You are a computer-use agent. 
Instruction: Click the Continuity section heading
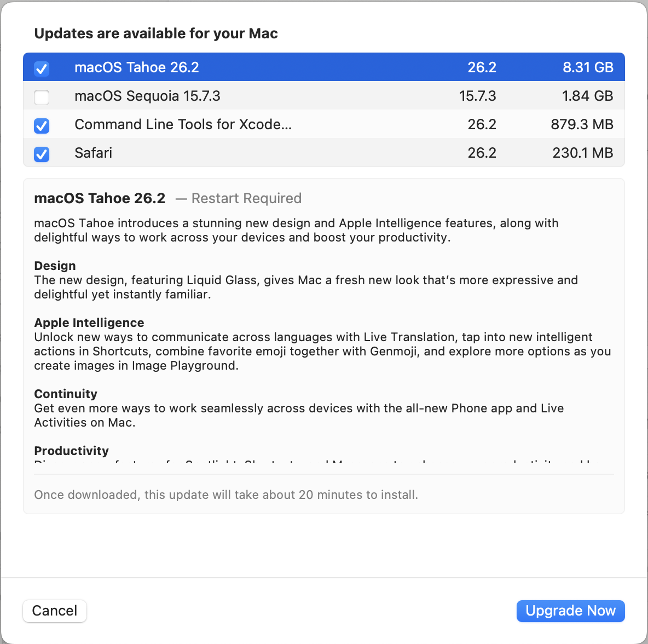[x=66, y=394]
